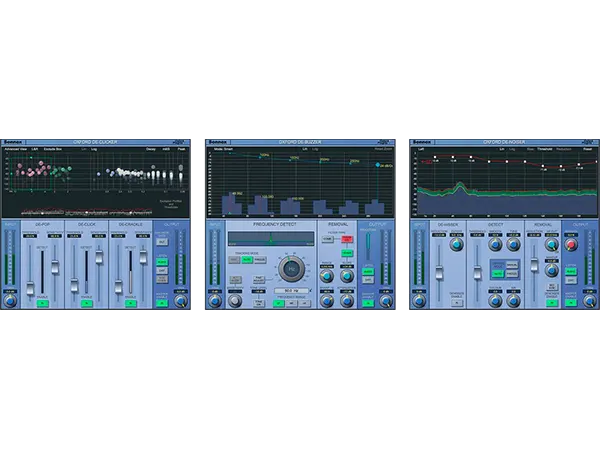Toggle the De-Click enable IN button
Image resolution: width=600 pixels, height=450 pixels.
click(87, 303)
